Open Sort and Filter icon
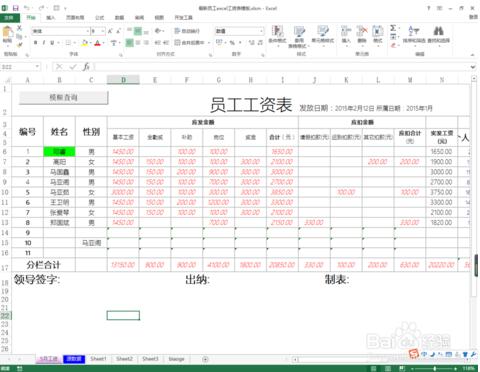 pyautogui.click(x=414, y=35)
